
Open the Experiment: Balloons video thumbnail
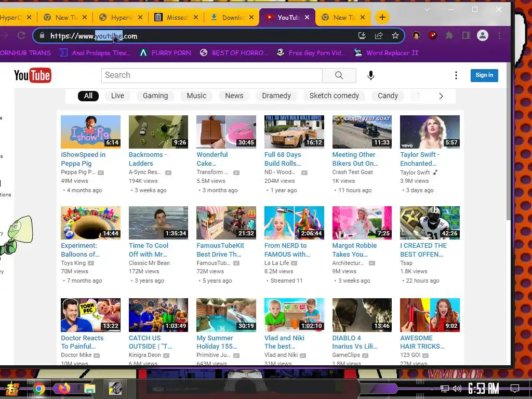(90, 223)
